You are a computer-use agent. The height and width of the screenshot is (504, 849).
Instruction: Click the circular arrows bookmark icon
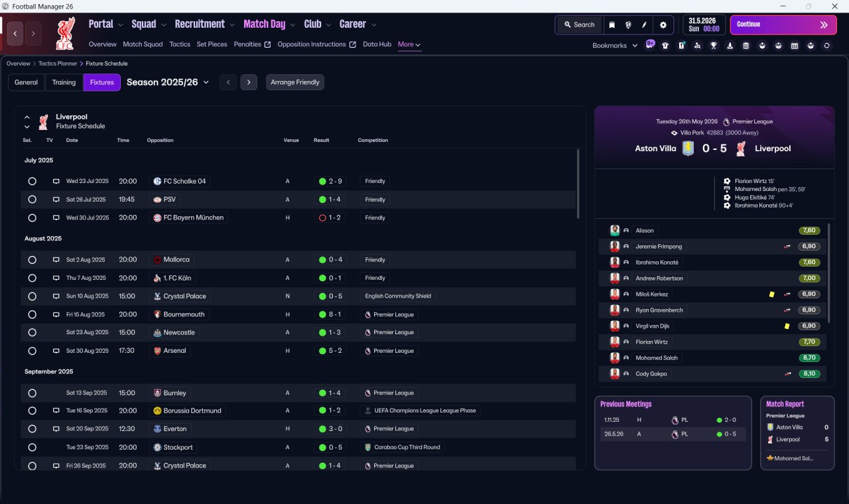click(x=826, y=46)
